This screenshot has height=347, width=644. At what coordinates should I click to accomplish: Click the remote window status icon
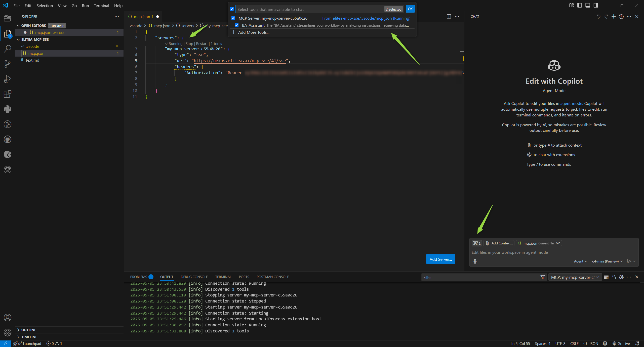[5, 343]
